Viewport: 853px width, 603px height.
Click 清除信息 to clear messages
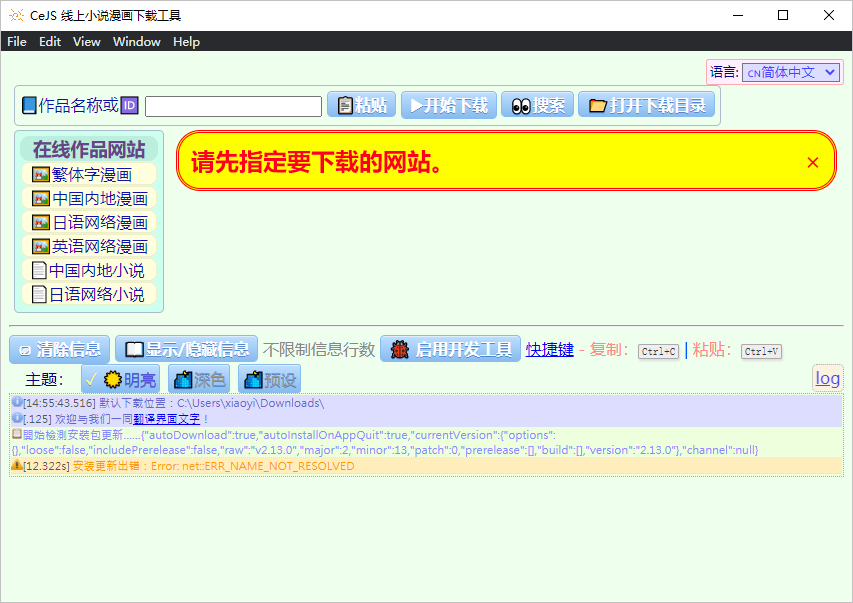[60, 349]
